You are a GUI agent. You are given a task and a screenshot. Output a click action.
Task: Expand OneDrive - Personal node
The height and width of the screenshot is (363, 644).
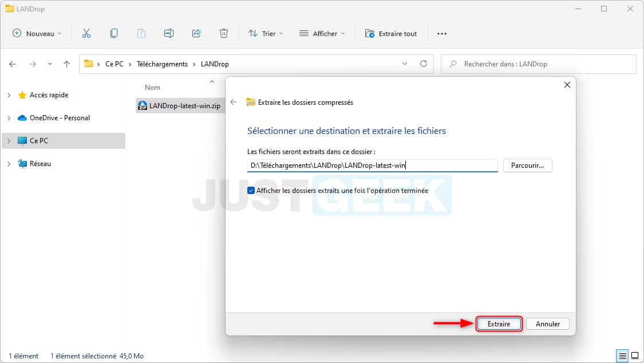(x=9, y=119)
